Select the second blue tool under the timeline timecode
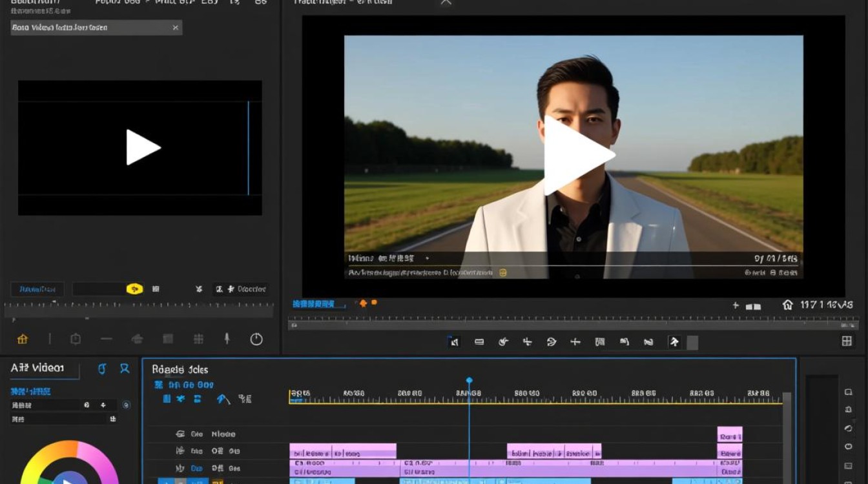The height and width of the screenshot is (484, 868). pyautogui.click(x=181, y=399)
